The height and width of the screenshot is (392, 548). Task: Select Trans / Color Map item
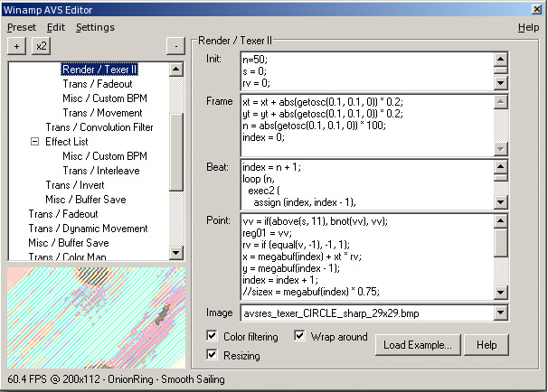(x=67, y=257)
